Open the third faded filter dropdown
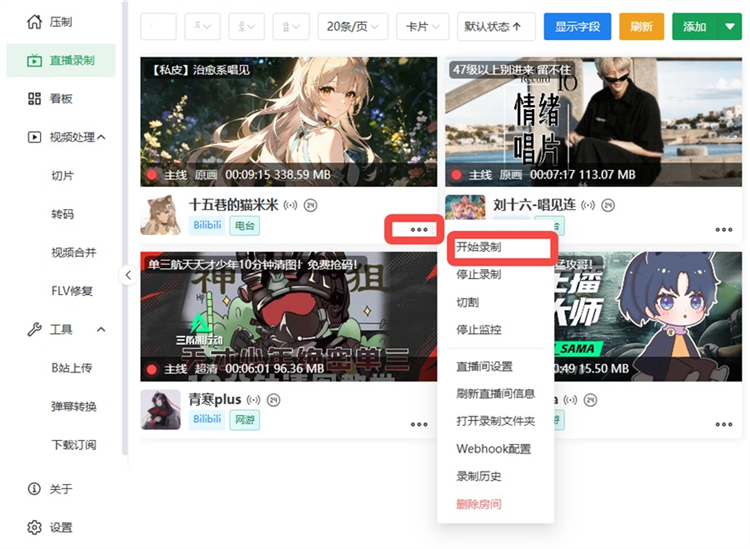The image size is (750, 549). (291, 26)
